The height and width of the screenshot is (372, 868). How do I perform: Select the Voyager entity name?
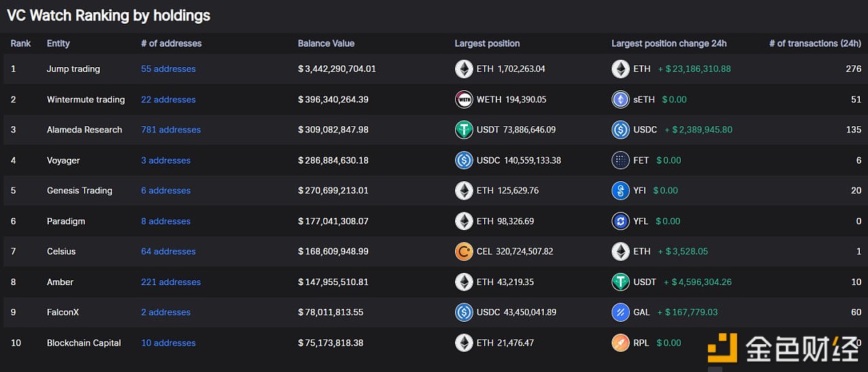coord(63,160)
